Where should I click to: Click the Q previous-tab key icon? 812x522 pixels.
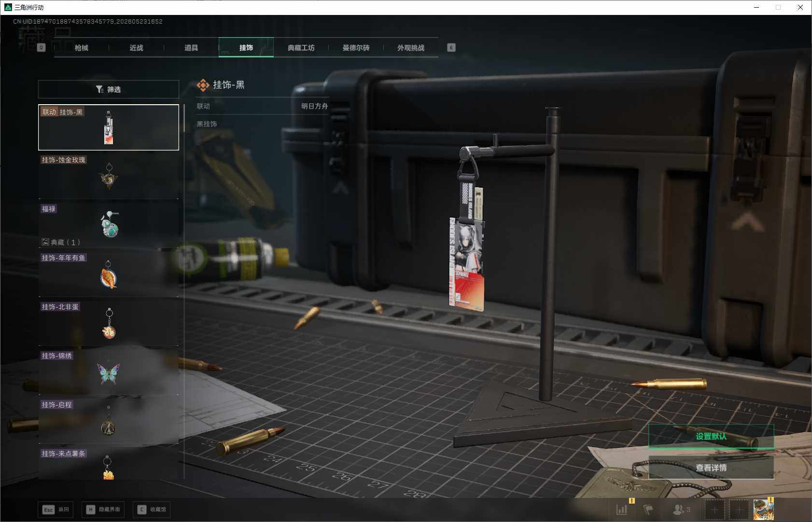coord(41,47)
